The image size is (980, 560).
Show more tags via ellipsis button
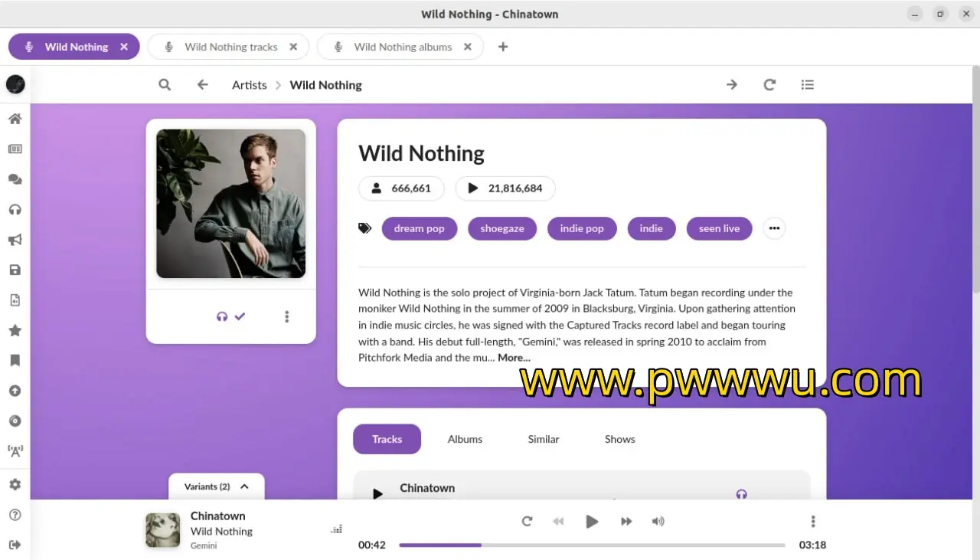774,228
